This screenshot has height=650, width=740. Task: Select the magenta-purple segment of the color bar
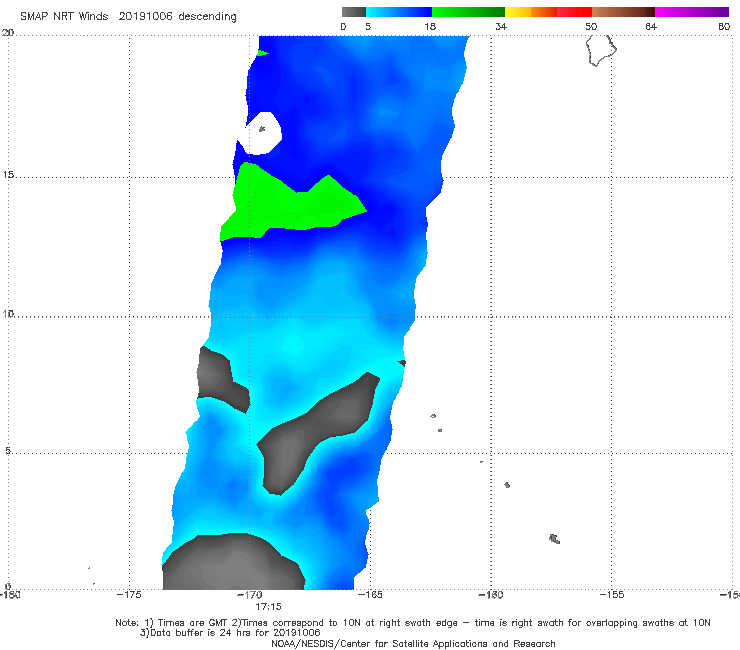(692, 12)
